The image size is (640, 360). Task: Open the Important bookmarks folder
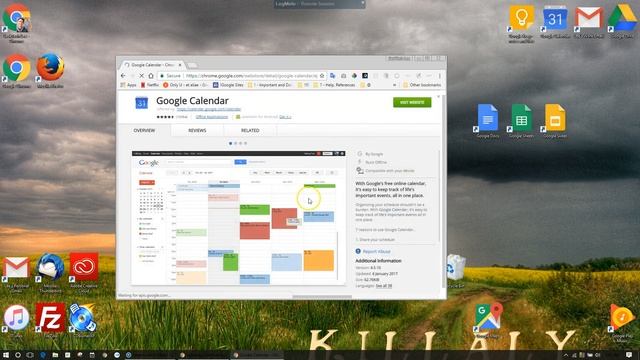tap(270, 85)
